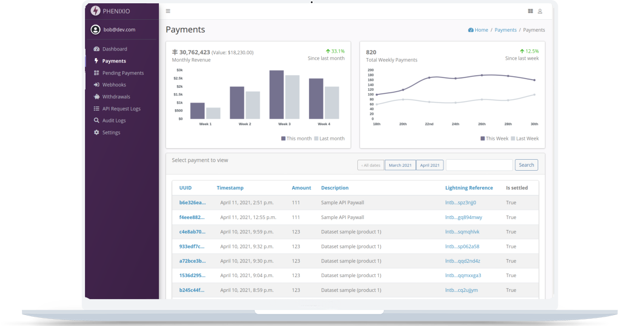644x326 pixels.
Task: Open API Request Logs list icon
Action: 96,108
